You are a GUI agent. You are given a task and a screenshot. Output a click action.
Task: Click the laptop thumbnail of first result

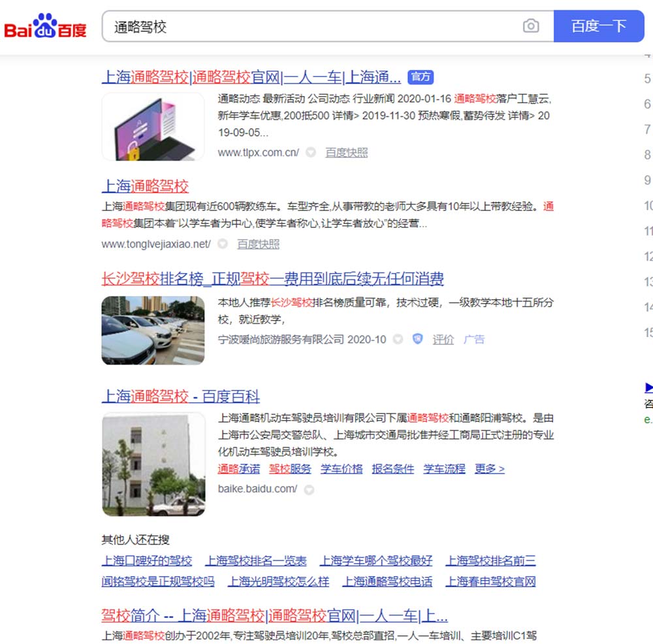(153, 127)
